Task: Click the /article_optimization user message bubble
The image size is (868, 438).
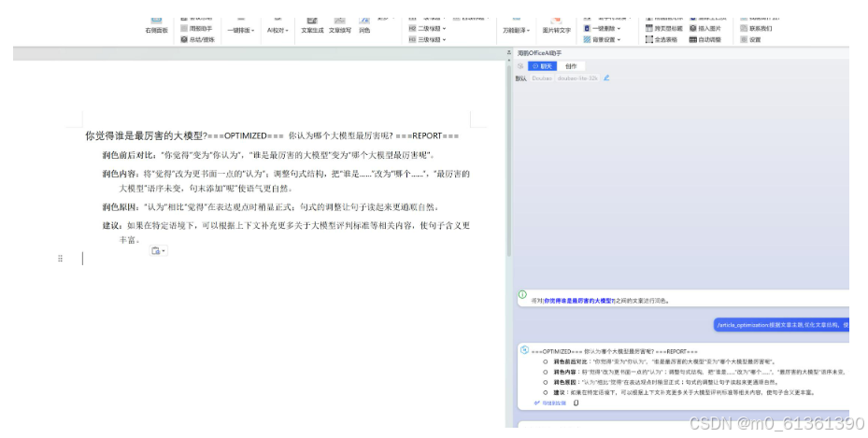Action: pos(781,325)
